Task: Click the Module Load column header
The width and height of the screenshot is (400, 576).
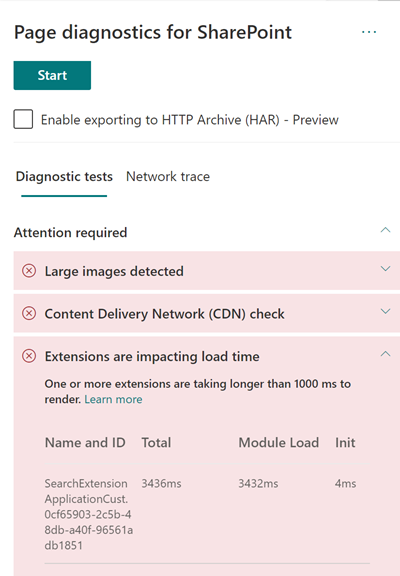Action: (278, 443)
